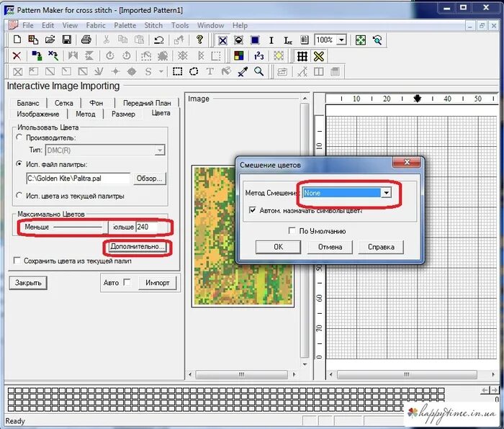Screen dimensions: 504x429
Task: Click the palette file path field Palitra.pal
Action: [x=78, y=178]
